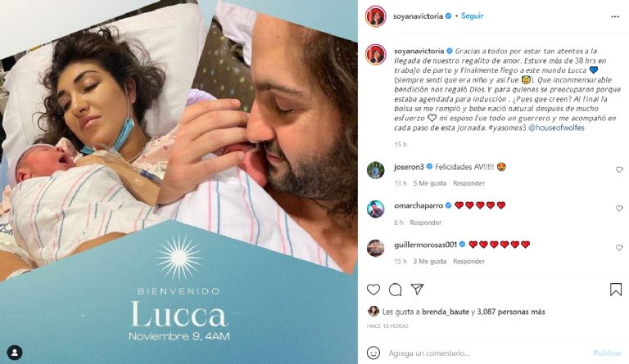629x364 pixels.
Task: Like joseron3's comment heart
Action: (x=619, y=170)
